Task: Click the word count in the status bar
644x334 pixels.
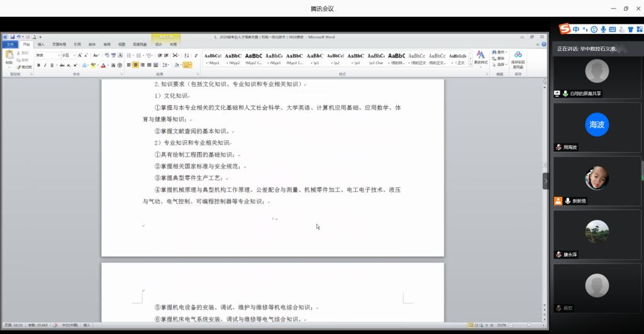Action: coord(37,325)
